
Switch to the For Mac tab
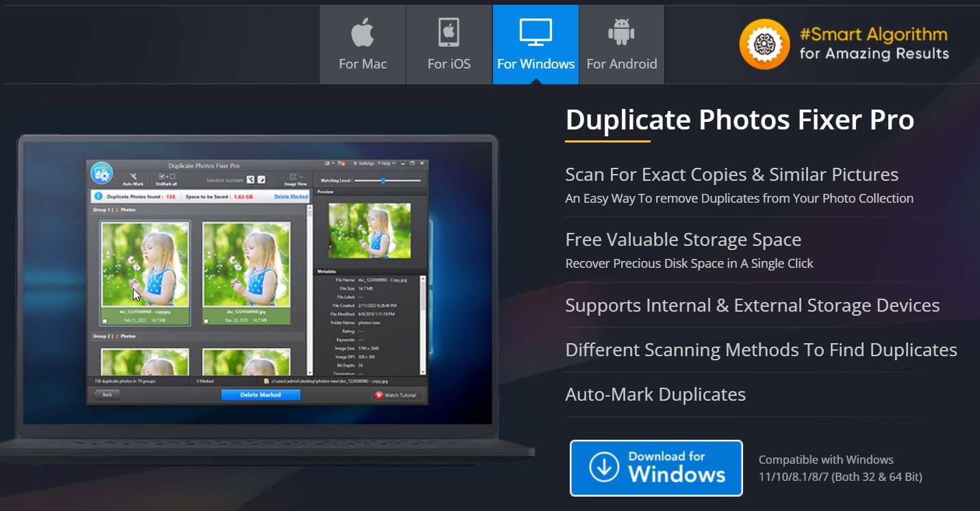pyautogui.click(x=363, y=45)
